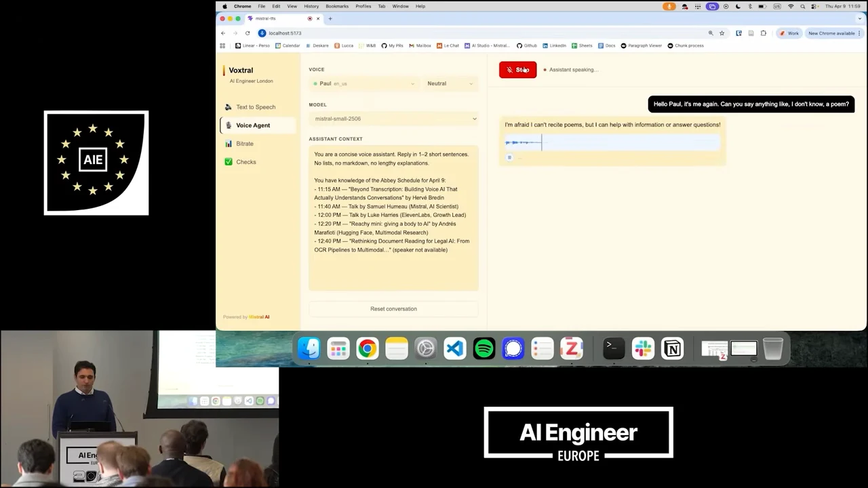Image resolution: width=868 pixels, height=488 pixels.
Task: Launch Spotify from the Dock
Action: click(484, 348)
